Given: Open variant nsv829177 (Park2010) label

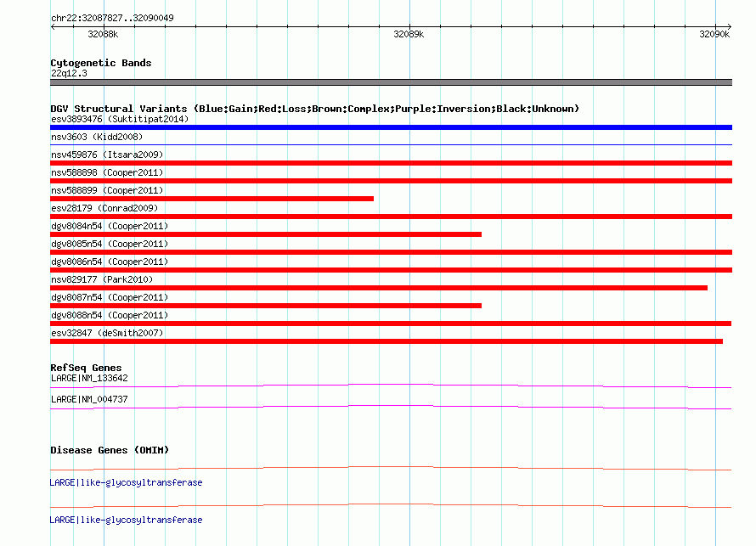Looking at the screenshot, I should [102, 279].
